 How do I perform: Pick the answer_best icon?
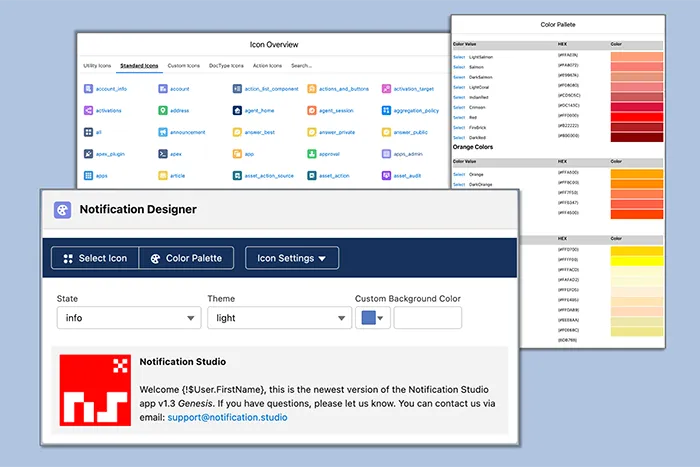[x=238, y=132]
